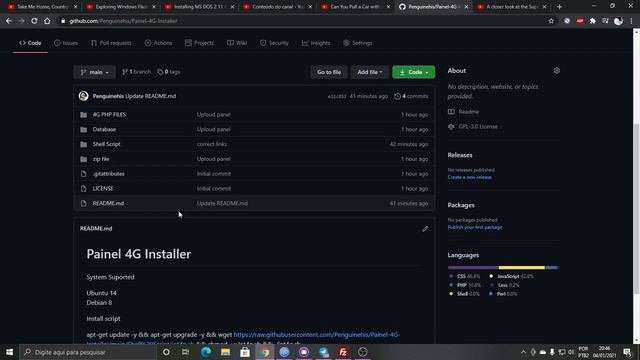Image resolution: width=640 pixels, height=360 pixels.
Task: Open the Windows Start menu
Action: coord(9,352)
